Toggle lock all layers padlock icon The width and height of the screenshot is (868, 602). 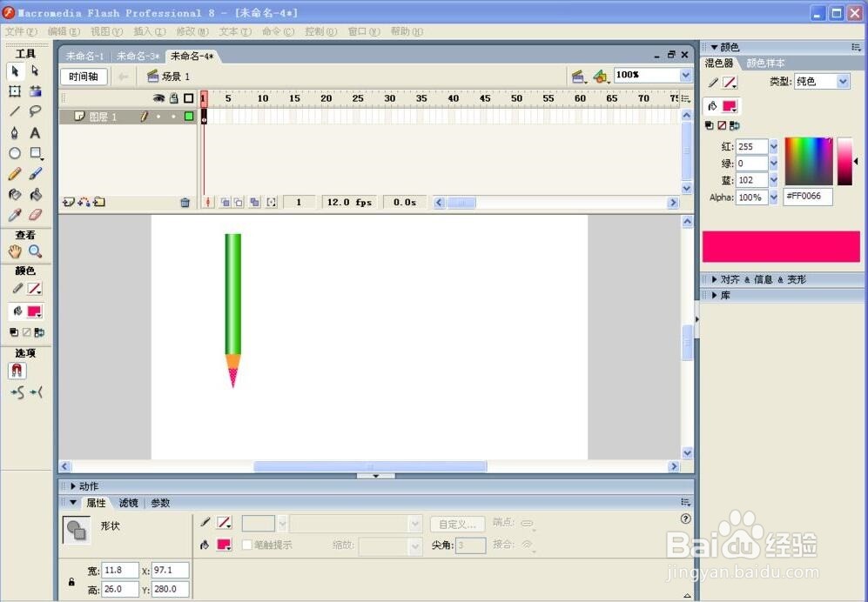(x=174, y=98)
